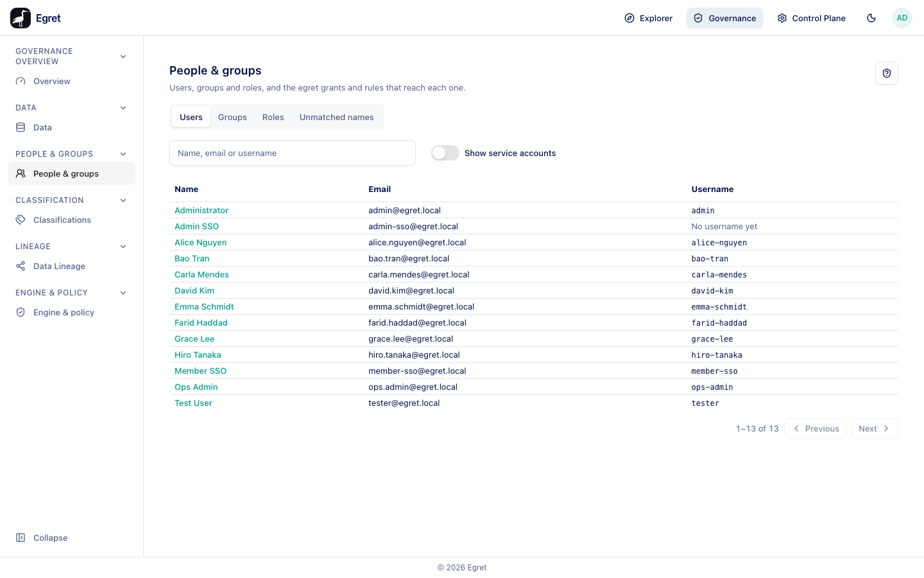
Task: Click the '1–13 of 13' pagination text
Action: click(757, 429)
